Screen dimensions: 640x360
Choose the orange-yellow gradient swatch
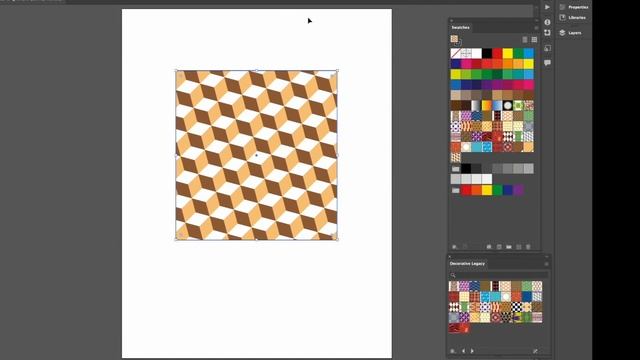487,105
